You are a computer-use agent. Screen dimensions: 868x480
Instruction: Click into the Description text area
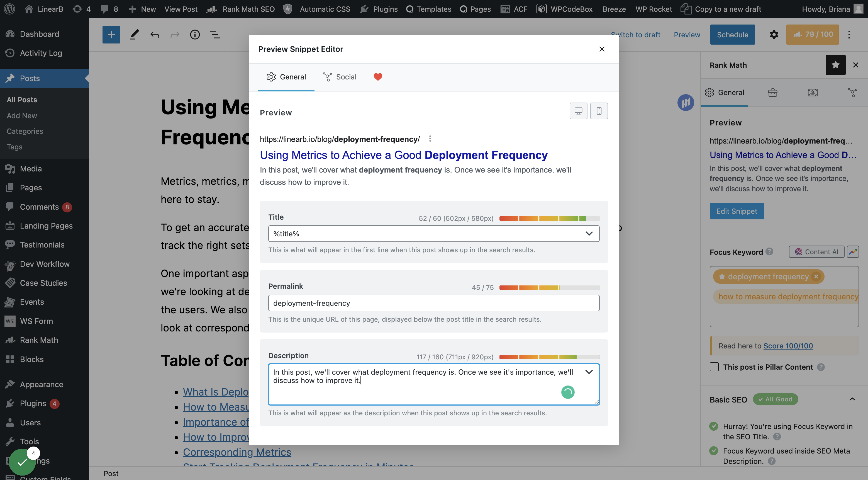(434, 384)
